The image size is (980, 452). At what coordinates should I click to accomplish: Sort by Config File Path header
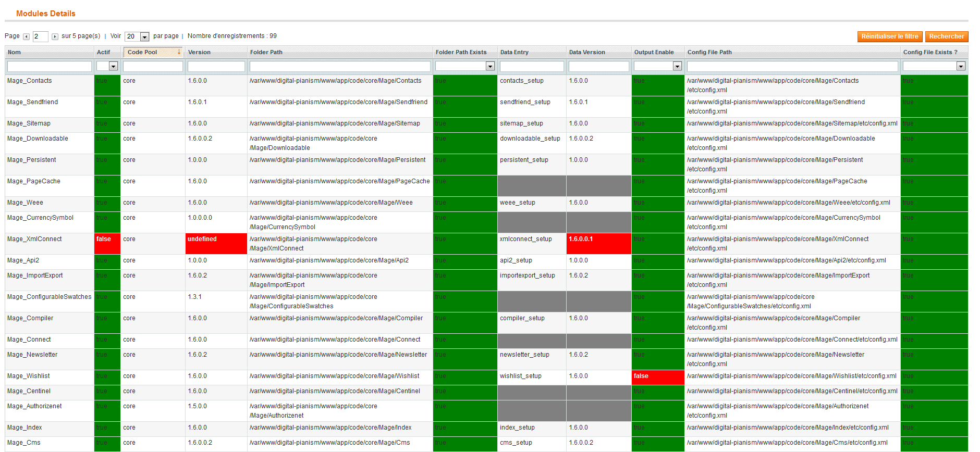709,52
